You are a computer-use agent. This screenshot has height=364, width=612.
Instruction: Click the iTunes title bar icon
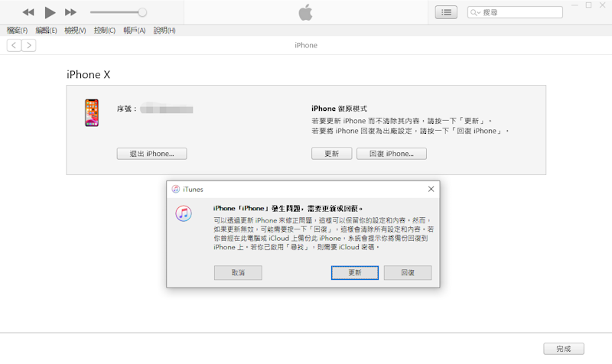pyautogui.click(x=176, y=189)
